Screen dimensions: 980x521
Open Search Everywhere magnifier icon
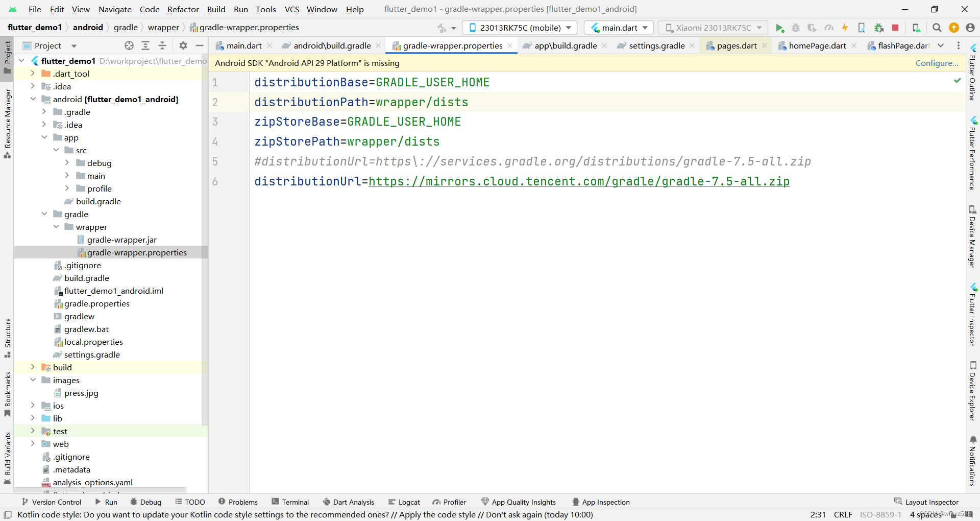click(x=937, y=28)
